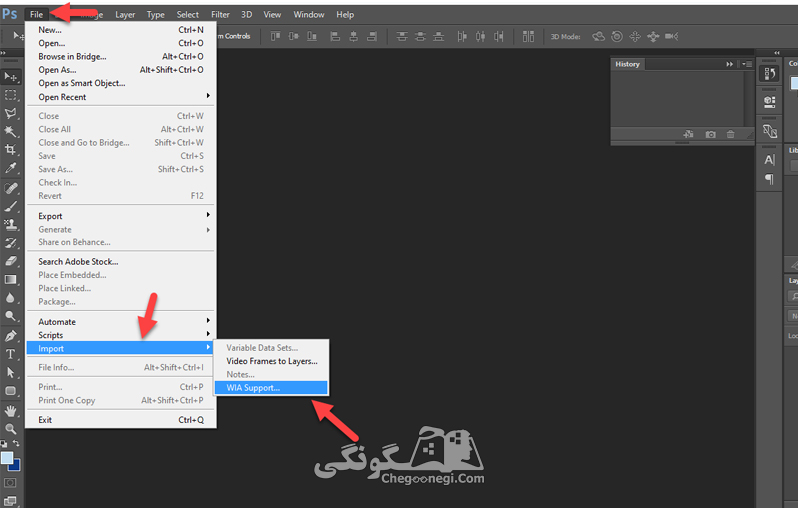This screenshot has height=508, width=798.
Task: Expand the Open Recent submenu
Action: (121, 97)
